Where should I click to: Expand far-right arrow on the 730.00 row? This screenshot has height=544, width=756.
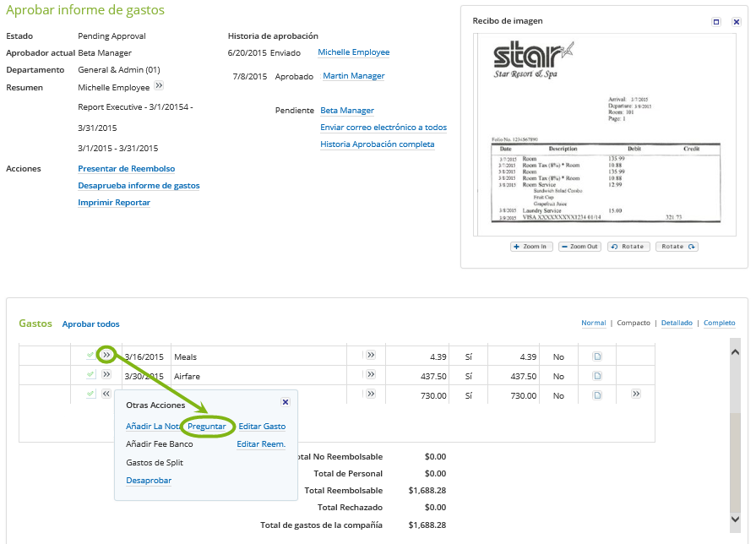(x=636, y=394)
